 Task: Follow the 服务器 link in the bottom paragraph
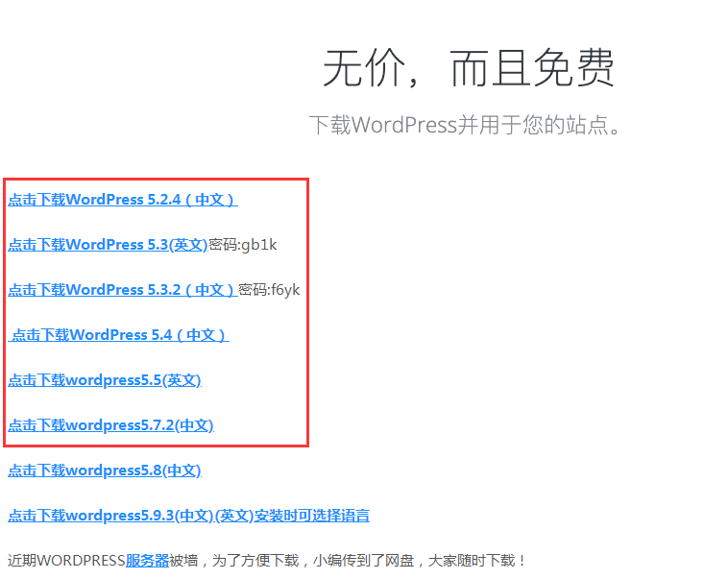147,561
